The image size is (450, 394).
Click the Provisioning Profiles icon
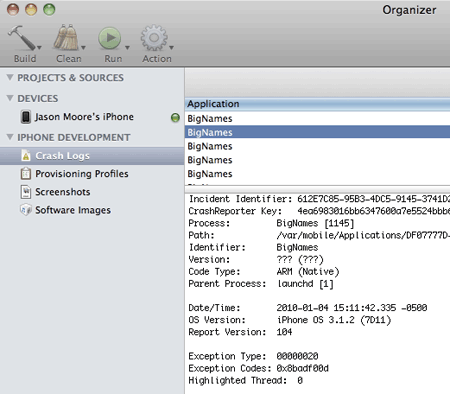[x=26, y=174]
